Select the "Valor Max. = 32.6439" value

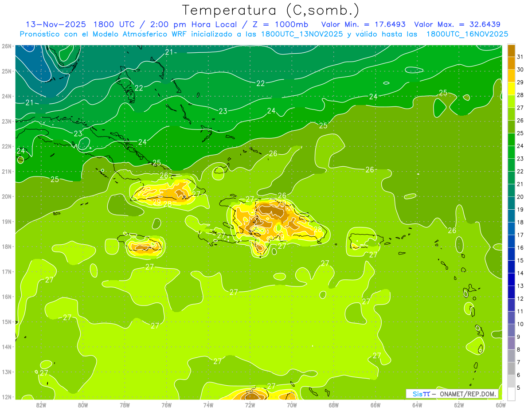pos(458,24)
